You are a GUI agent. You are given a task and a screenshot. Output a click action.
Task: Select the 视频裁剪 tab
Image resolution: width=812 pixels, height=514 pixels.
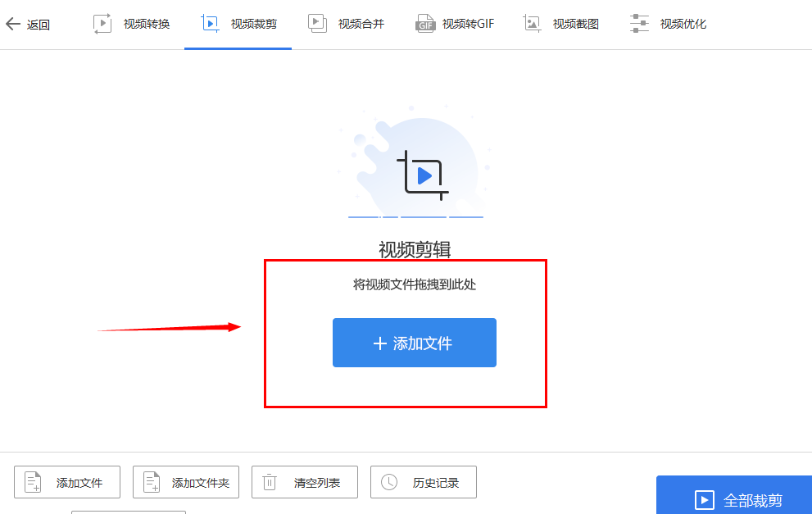click(238, 24)
